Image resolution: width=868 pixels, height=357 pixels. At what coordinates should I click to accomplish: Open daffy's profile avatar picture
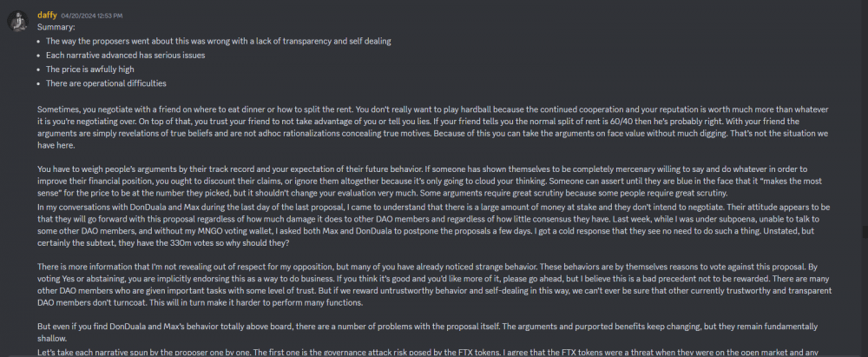[x=17, y=21]
